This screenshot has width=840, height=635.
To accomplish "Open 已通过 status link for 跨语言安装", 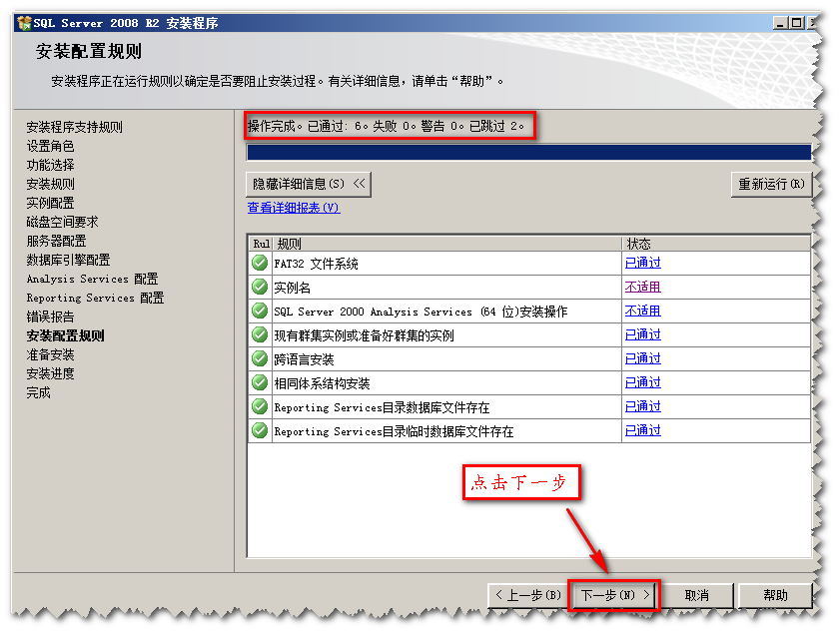I will 643,358.
